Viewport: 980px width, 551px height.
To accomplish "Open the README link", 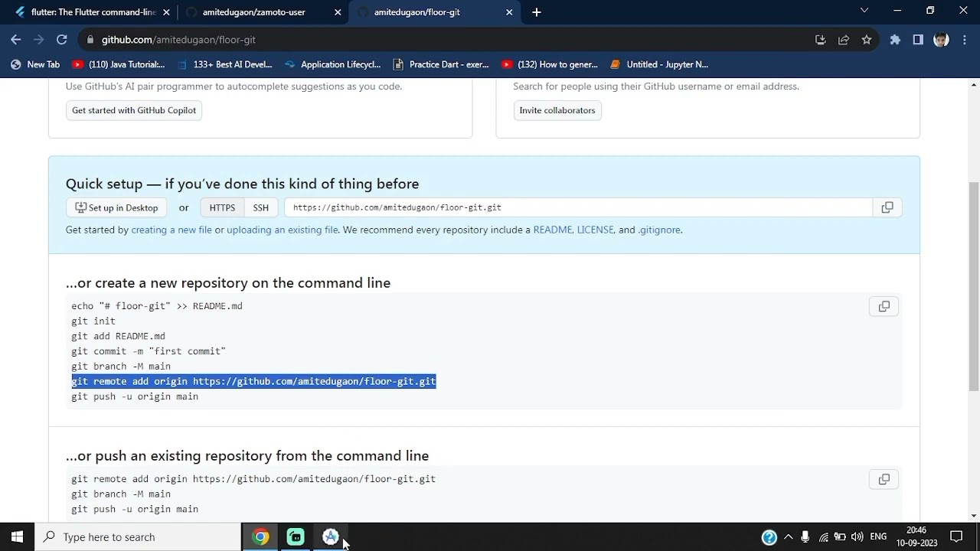I will coord(552,230).
